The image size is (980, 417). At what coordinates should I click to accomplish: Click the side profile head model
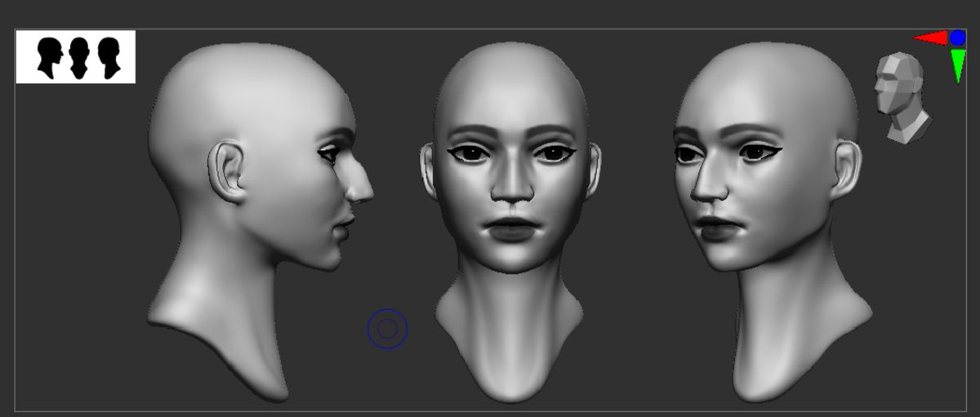coord(260,220)
